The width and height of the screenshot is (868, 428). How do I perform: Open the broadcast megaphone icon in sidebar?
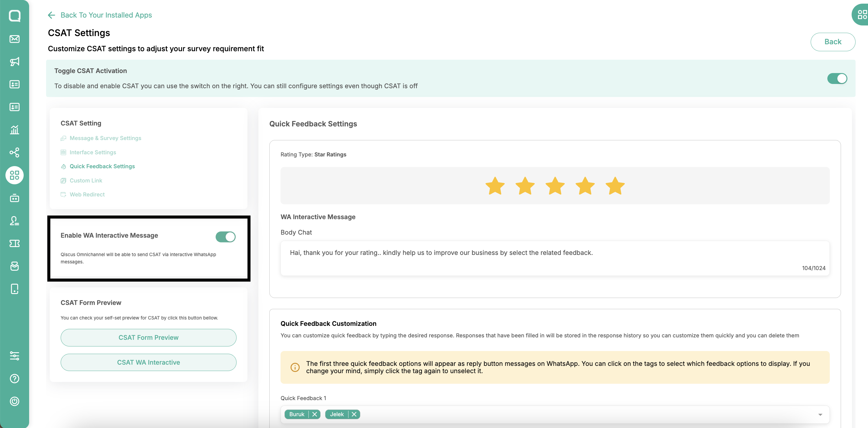tap(15, 62)
